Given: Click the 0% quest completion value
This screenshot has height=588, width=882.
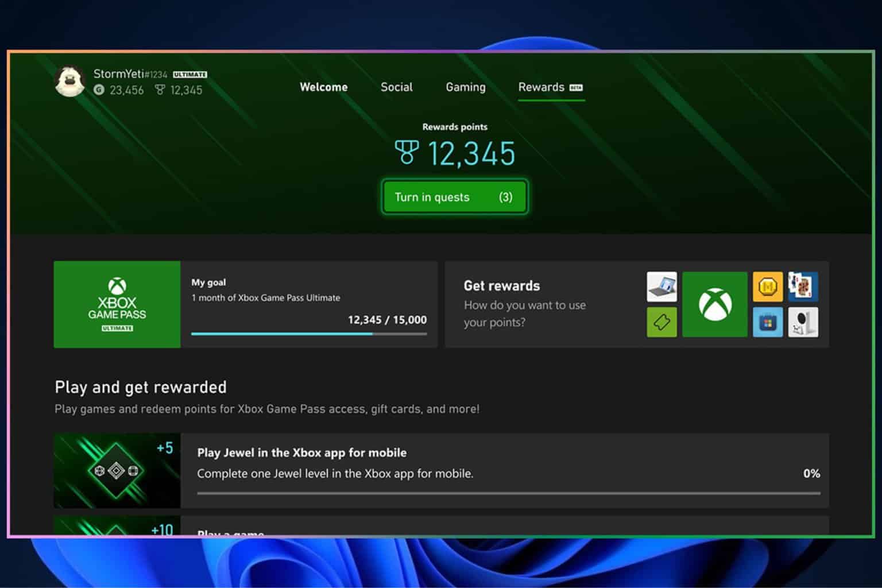Looking at the screenshot, I should 811,474.
